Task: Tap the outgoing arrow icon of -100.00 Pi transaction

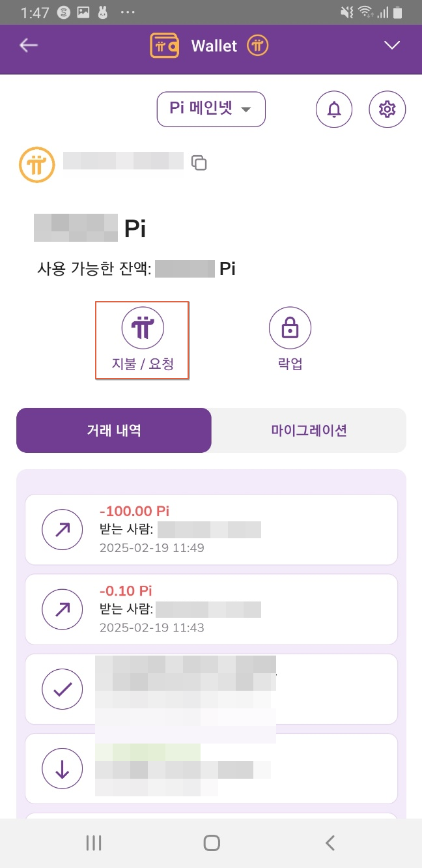Action: point(63,530)
